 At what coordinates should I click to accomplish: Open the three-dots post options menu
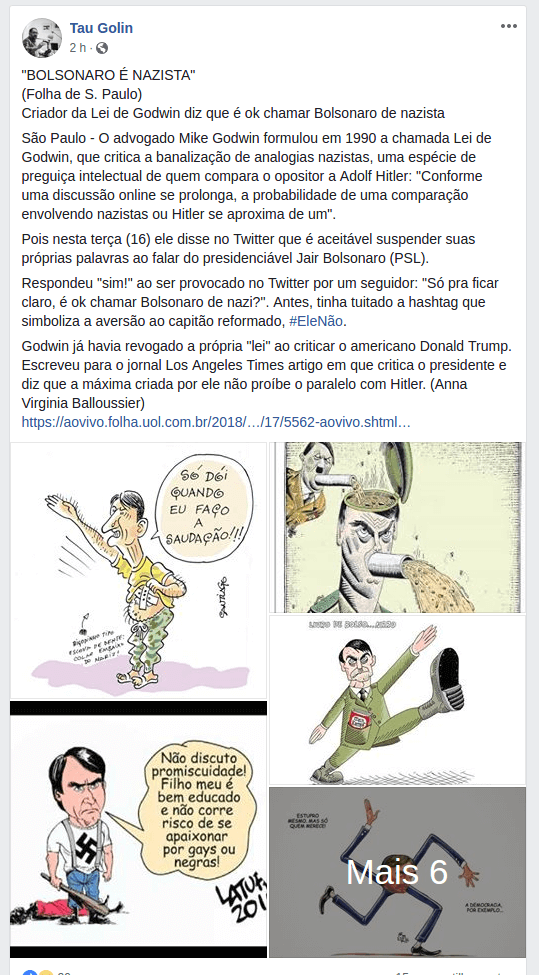(509, 26)
